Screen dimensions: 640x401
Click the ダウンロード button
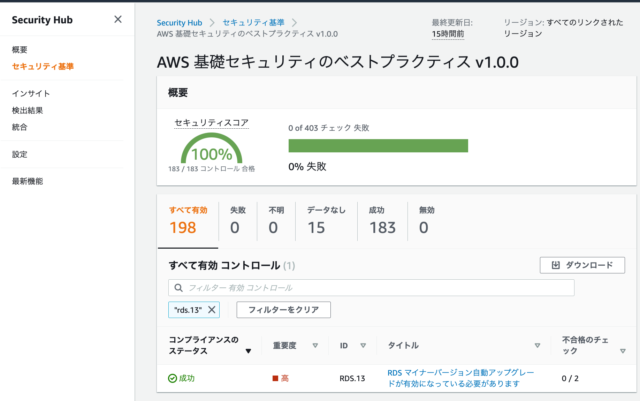pyautogui.click(x=582, y=265)
